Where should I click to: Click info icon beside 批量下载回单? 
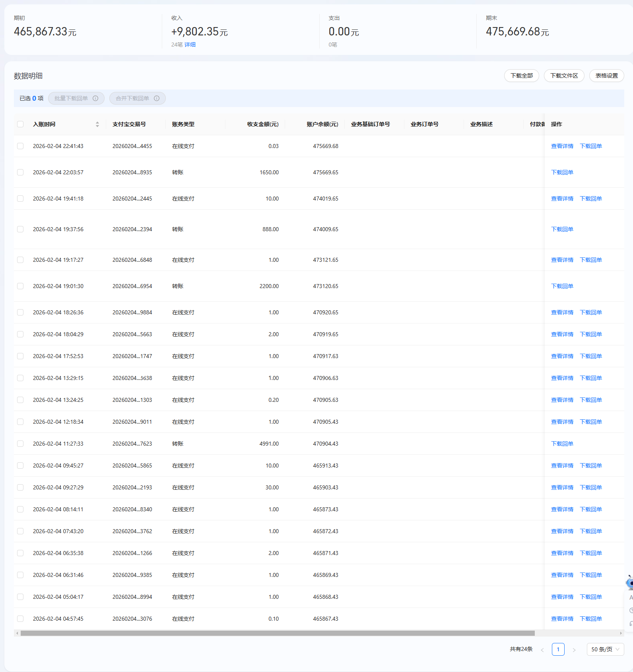(x=95, y=98)
